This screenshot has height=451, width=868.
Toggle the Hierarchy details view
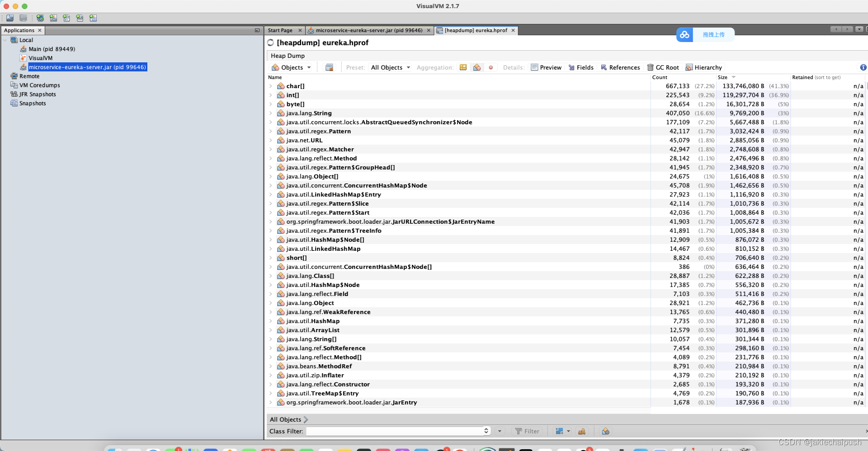click(703, 67)
